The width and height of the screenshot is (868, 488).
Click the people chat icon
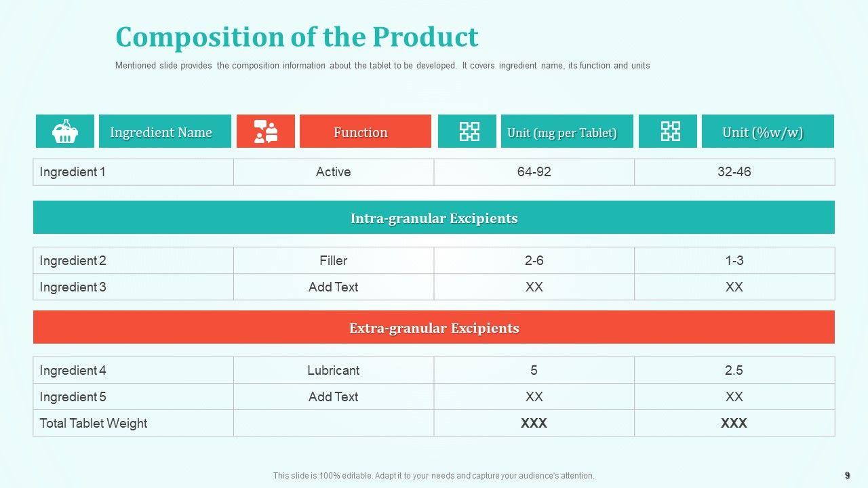tap(265, 131)
